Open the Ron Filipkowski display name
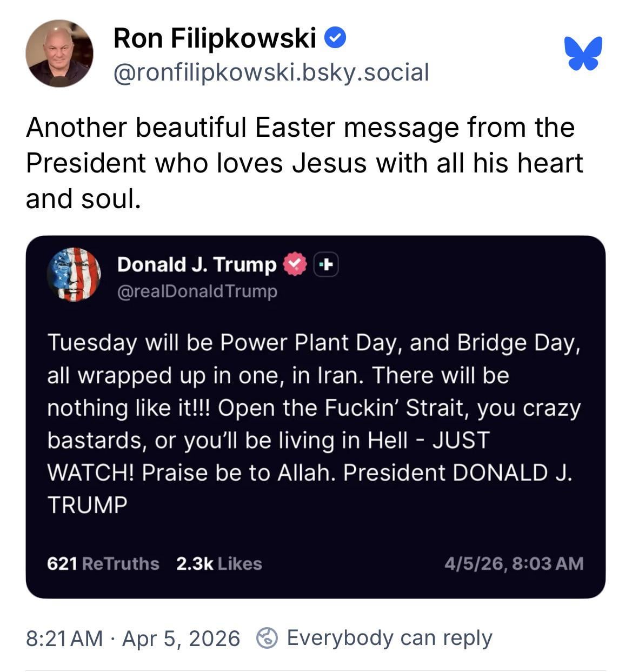This screenshot has height=672, width=632. point(215,38)
